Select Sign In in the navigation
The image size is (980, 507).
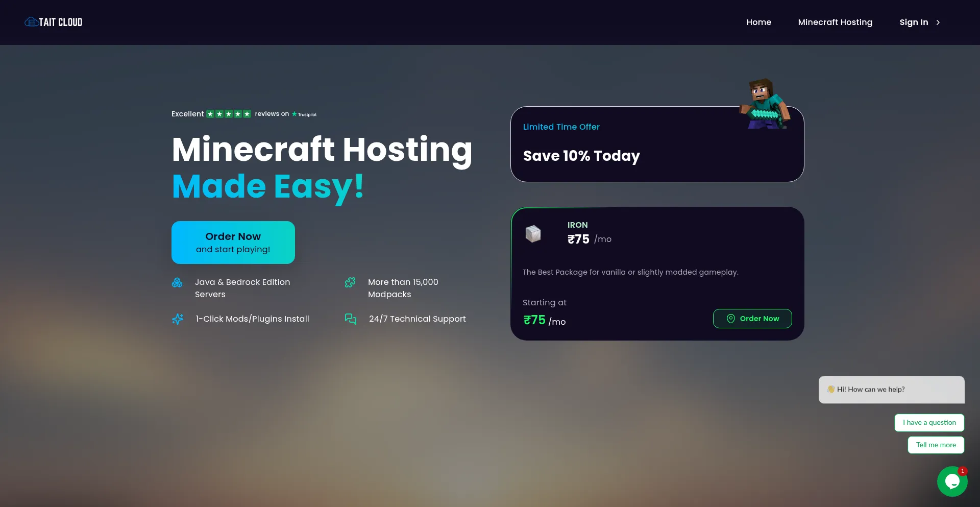913,22
